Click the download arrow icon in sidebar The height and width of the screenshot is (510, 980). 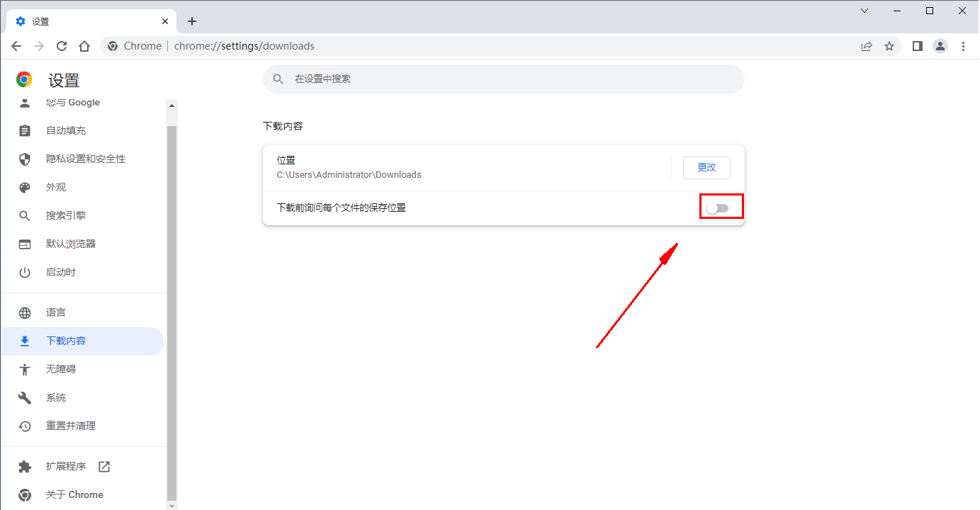[25, 341]
